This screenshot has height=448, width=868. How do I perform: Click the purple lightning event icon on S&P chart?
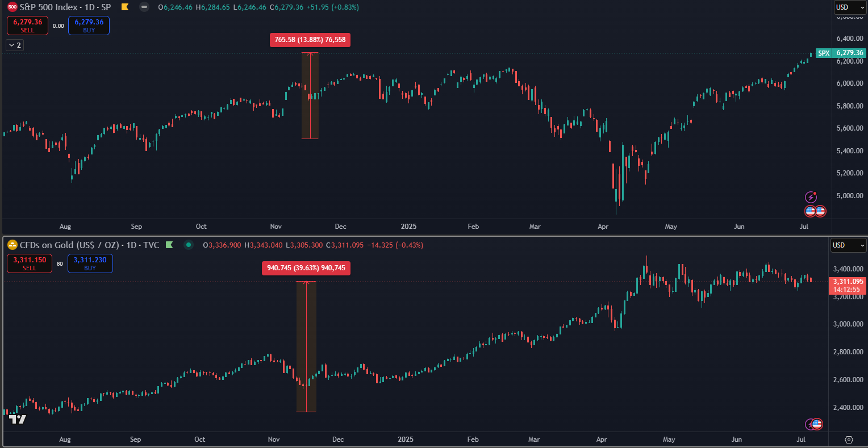pos(811,197)
